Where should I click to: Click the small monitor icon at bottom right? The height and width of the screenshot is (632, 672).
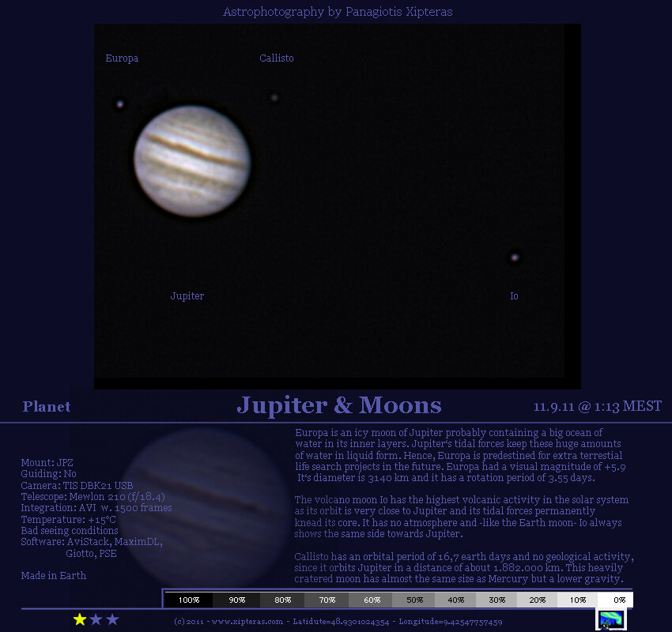610,620
